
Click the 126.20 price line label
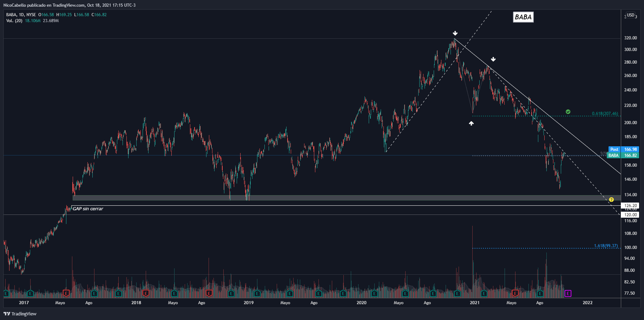(x=631, y=206)
